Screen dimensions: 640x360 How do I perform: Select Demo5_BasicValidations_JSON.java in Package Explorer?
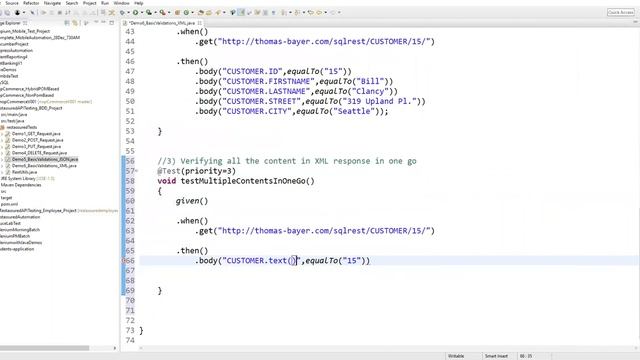45,159
